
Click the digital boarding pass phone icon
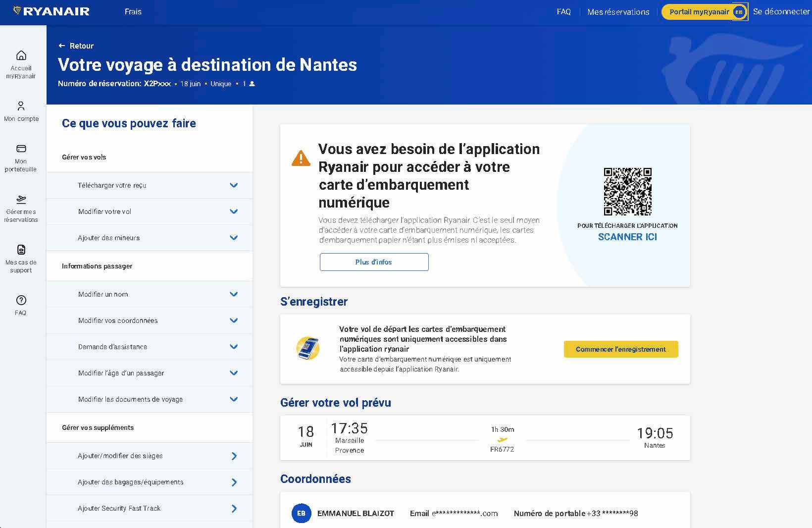pyautogui.click(x=308, y=348)
